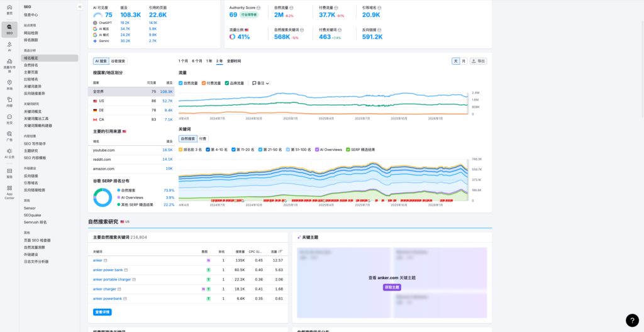The image size is (644, 332).
Task: Click SERP icon beside anker power bank
Action: [126, 270]
